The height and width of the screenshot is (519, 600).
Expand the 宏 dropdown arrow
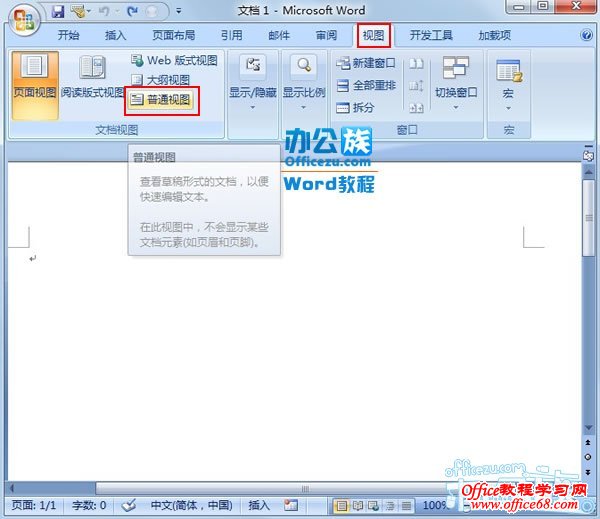[508, 108]
